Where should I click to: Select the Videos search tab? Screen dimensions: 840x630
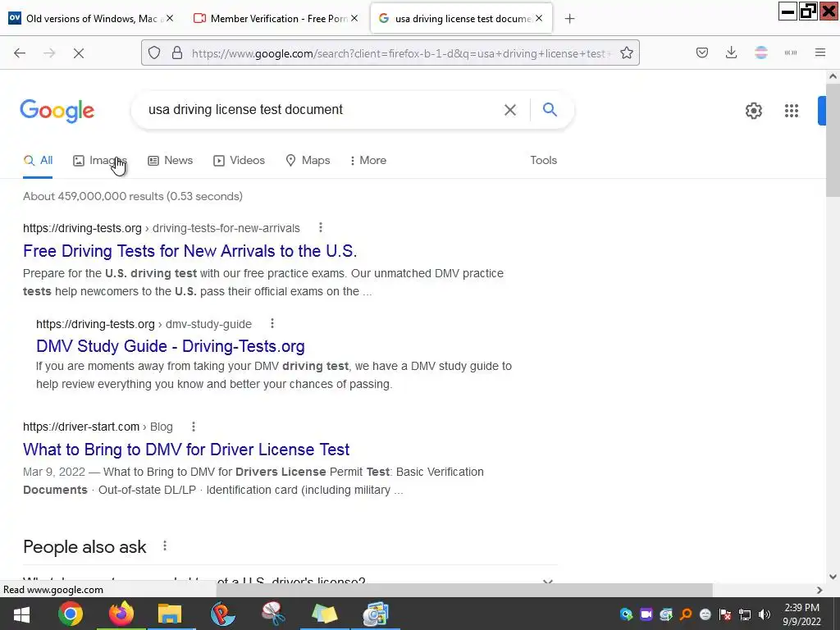point(239,160)
